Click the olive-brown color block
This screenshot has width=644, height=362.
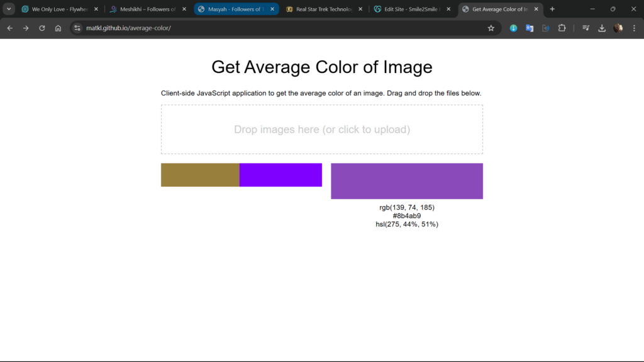click(200, 175)
